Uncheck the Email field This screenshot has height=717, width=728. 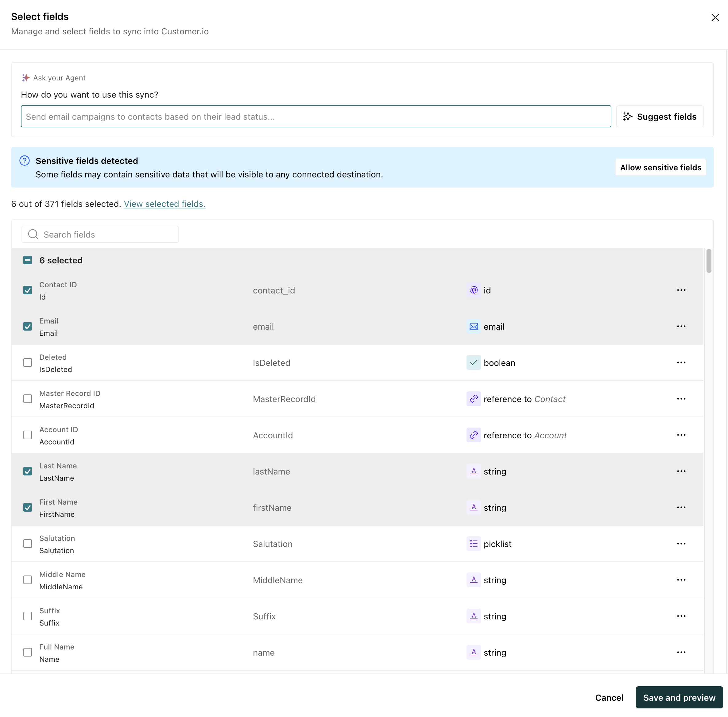click(28, 326)
